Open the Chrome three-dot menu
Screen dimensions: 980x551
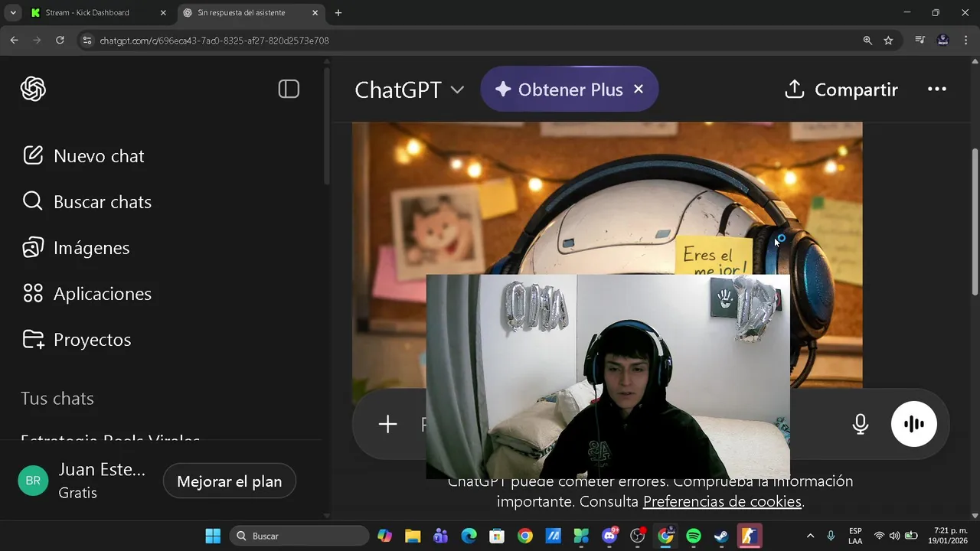pyautogui.click(x=966, y=41)
